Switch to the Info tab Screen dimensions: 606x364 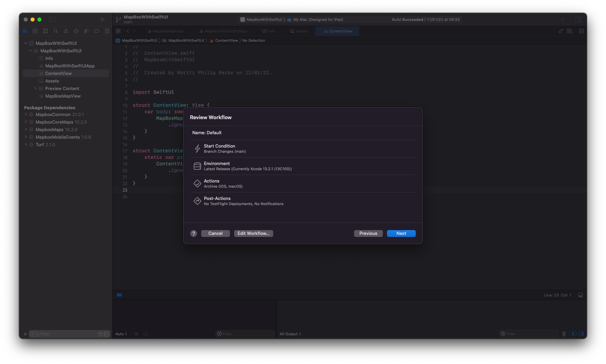[x=269, y=31]
